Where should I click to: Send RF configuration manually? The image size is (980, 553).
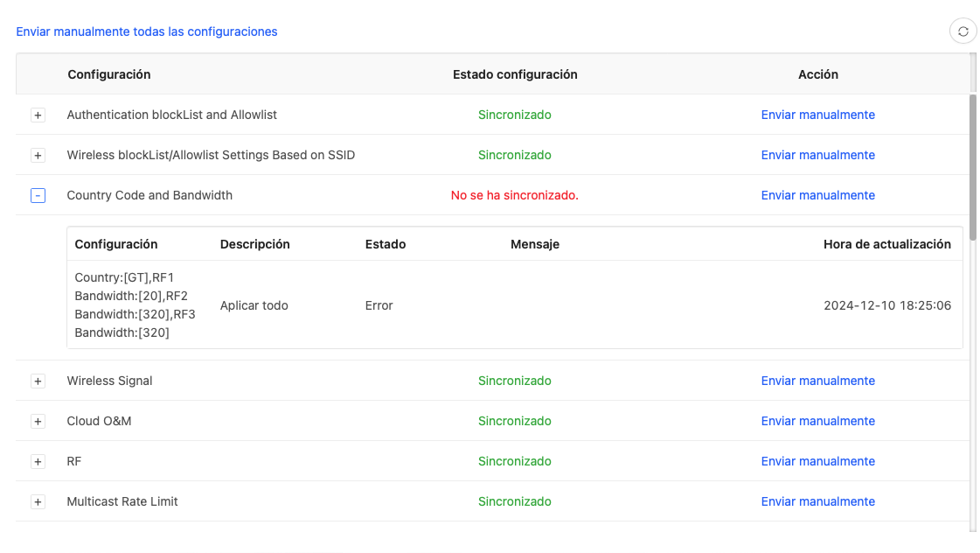(817, 461)
